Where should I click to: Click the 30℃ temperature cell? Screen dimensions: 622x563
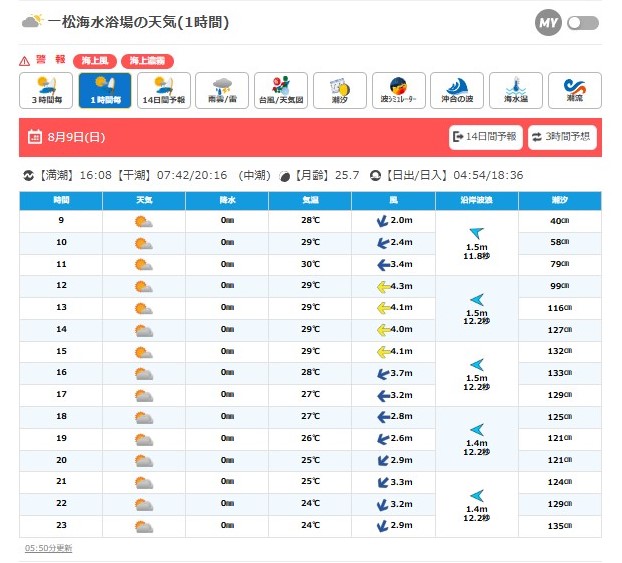click(x=310, y=264)
